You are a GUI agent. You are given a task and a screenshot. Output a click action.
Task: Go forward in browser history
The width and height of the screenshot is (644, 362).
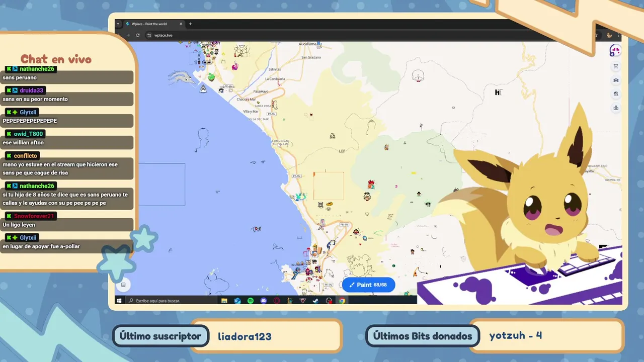click(x=128, y=35)
